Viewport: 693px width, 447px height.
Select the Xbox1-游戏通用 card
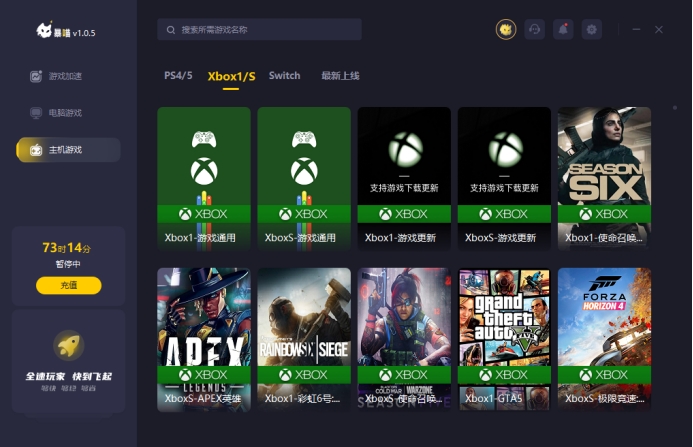[x=204, y=179]
